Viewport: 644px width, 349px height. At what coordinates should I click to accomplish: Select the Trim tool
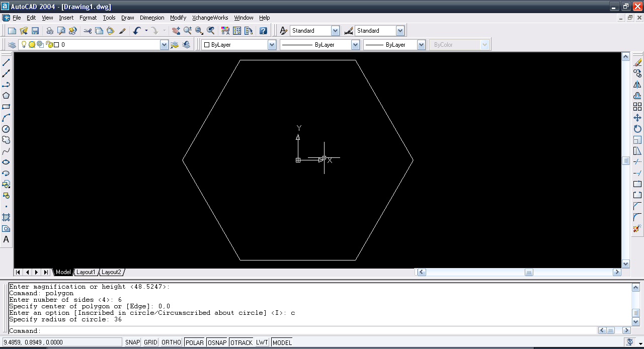pos(637,162)
